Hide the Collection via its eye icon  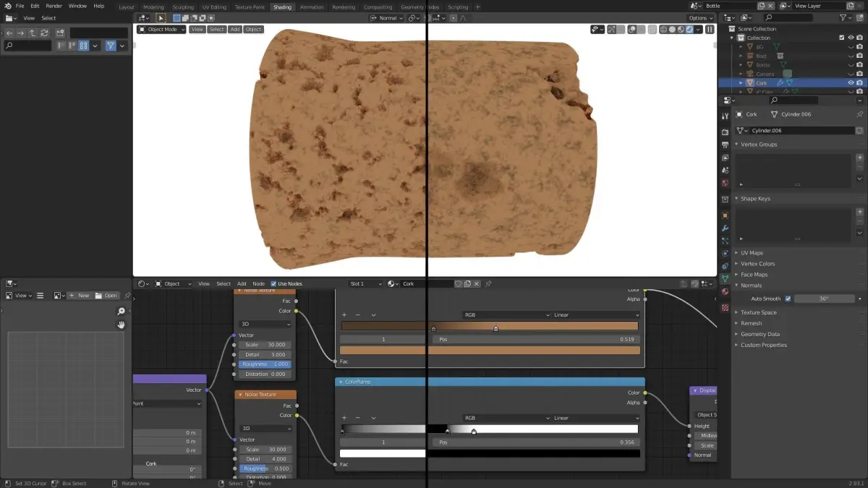tap(851, 38)
